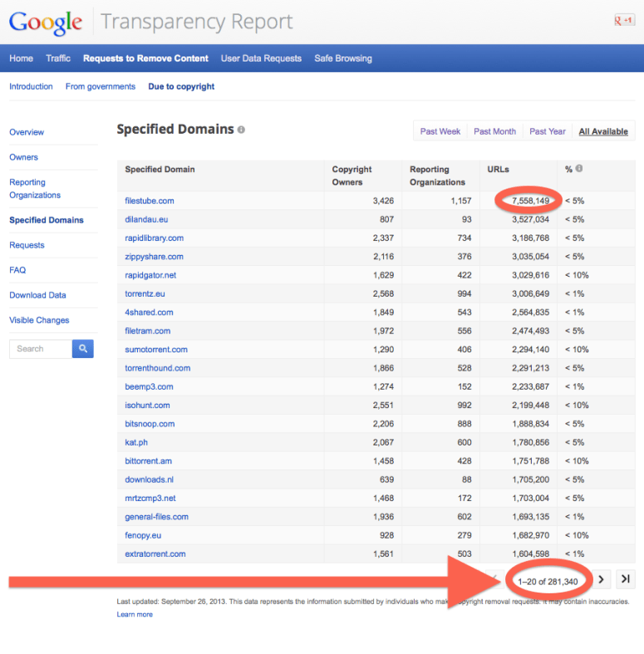Image resolution: width=644 pixels, height=654 pixels.
Task: Open the Safe Browsing tab
Action: [342, 58]
